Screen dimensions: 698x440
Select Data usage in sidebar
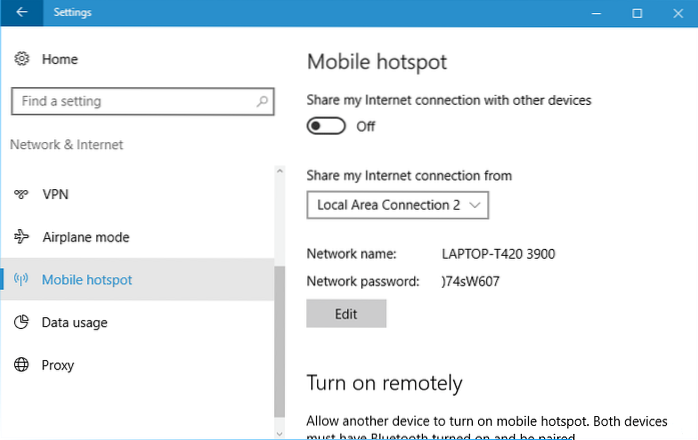[74, 322]
